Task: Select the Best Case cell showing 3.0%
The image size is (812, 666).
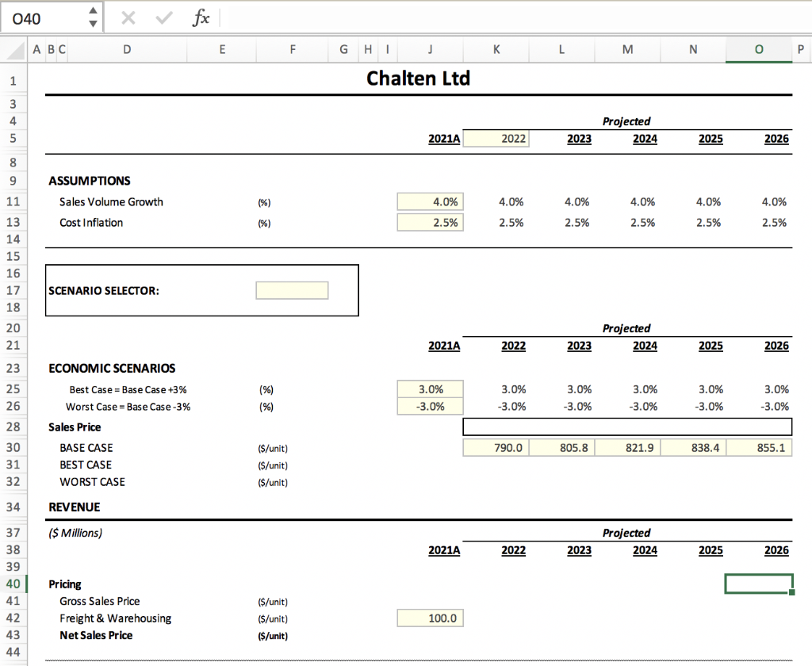Action: click(x=430, y=389)
